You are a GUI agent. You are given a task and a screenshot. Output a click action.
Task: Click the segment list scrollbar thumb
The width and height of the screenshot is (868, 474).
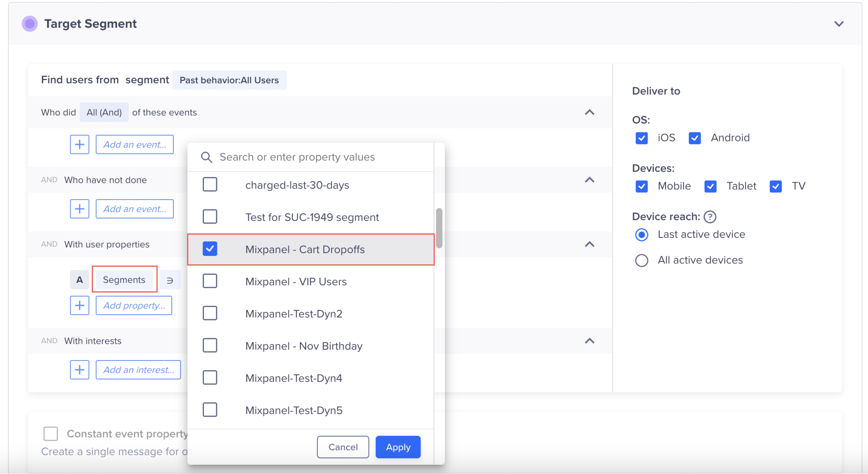[439, 228]
